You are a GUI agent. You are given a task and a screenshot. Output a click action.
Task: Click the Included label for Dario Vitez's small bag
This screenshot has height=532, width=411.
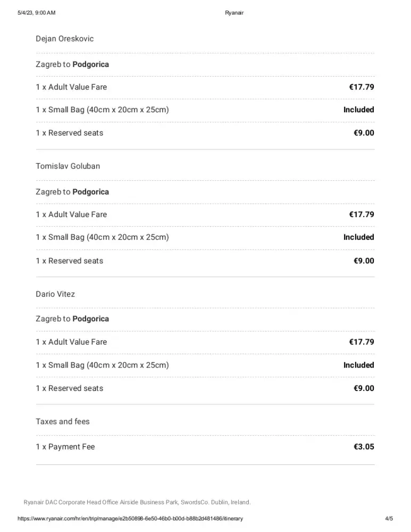click(x=359, y=365)
